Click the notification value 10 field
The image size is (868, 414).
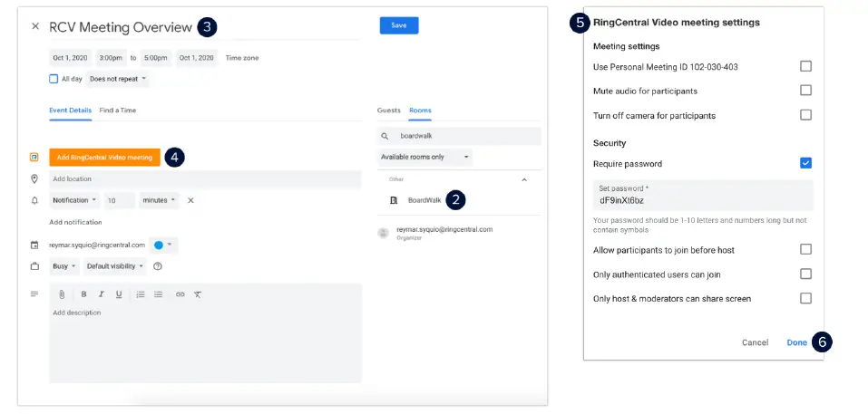[x=120, y=200]
